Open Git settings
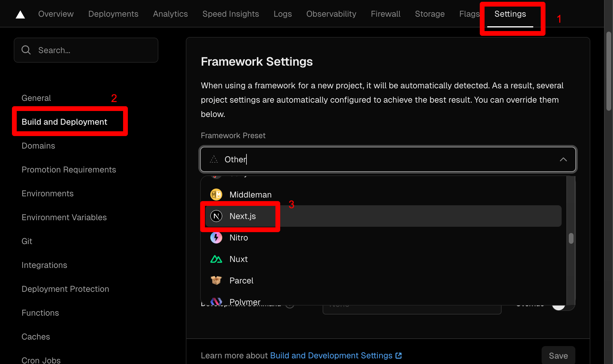This screenshot has height=364, width=613. [x=27, y=241]
